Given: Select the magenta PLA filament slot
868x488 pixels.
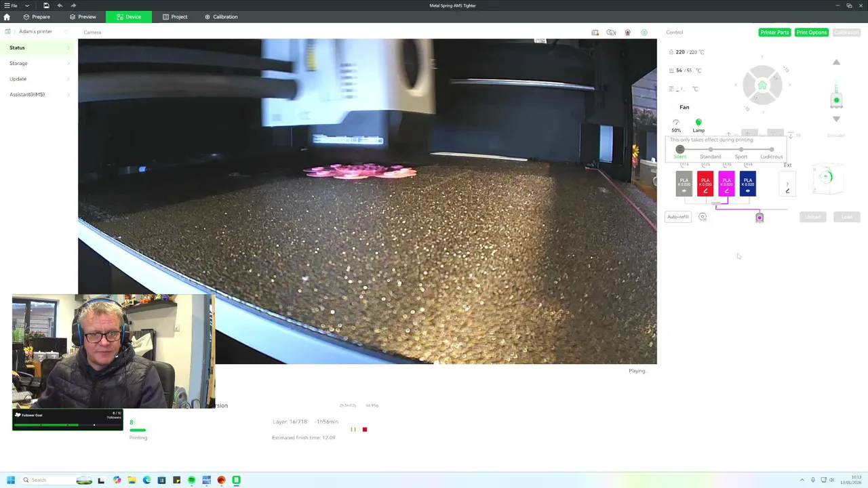Looking at the screenshot, I should point(726,184).
